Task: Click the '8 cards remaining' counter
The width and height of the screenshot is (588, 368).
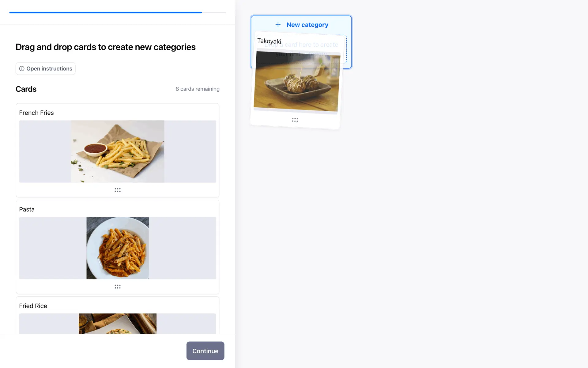Action: pyautogui.click(x=198, y=89)
